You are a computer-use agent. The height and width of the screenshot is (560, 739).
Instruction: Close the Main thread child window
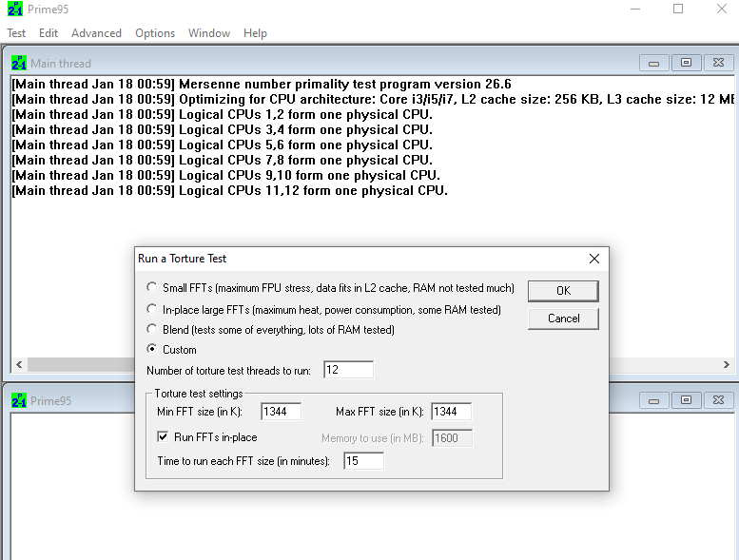719,63
